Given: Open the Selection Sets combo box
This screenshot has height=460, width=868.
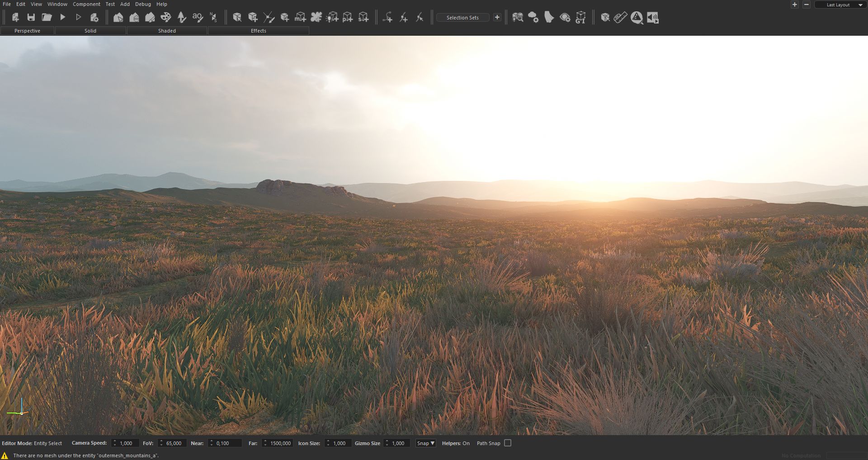Looking at the screenshot, I should (x=462, y=18).
